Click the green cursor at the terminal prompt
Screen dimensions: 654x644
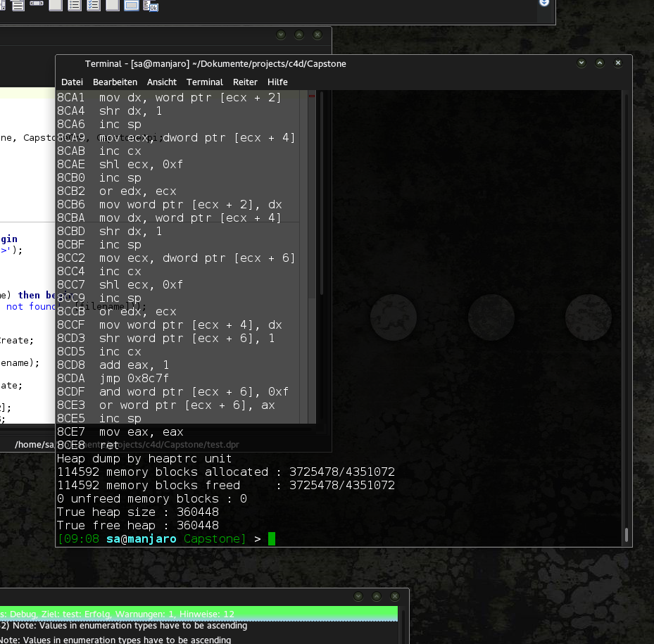[272, 538]
